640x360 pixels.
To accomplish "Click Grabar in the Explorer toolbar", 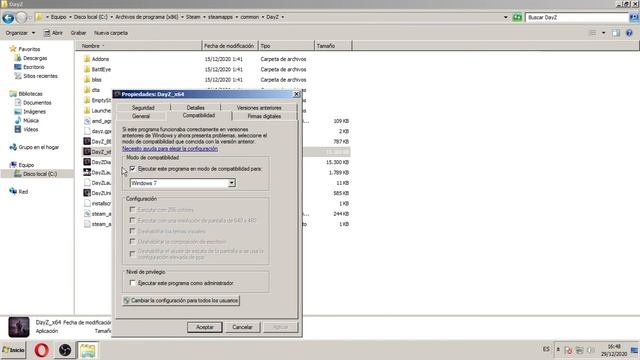I will pyautogui.click(x=78, y=33).
